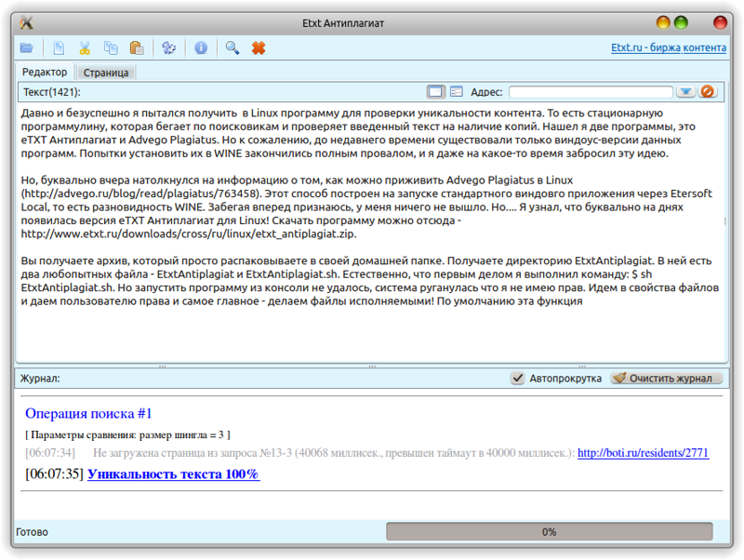The width and height of the screenshot is (744, 560).
Task: Click inside the editor text area
Action: [372, 233]
